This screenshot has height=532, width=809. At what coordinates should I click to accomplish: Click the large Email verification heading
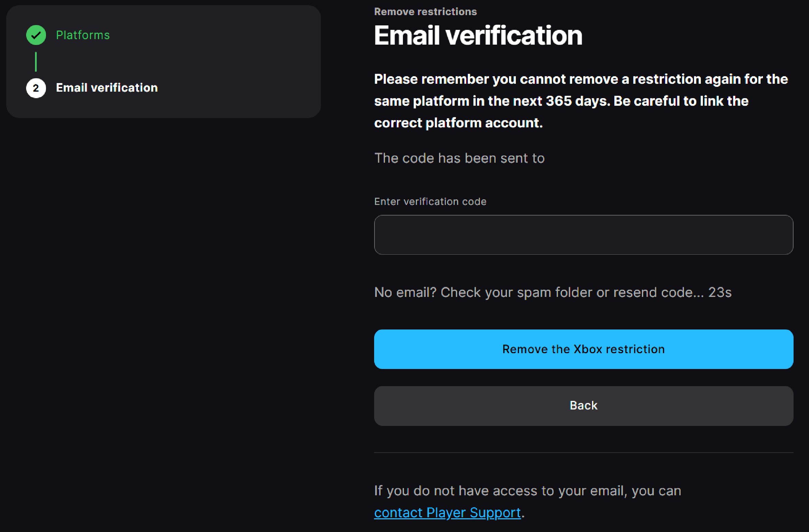pyautogui.click(x=478, y=36)
